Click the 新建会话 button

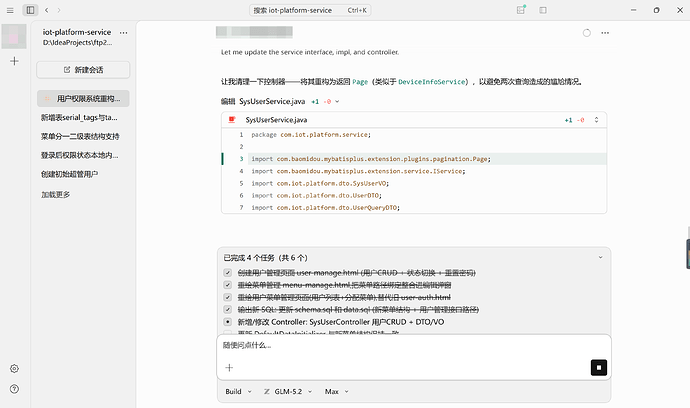pyautogui.click(x=83, y=70)
